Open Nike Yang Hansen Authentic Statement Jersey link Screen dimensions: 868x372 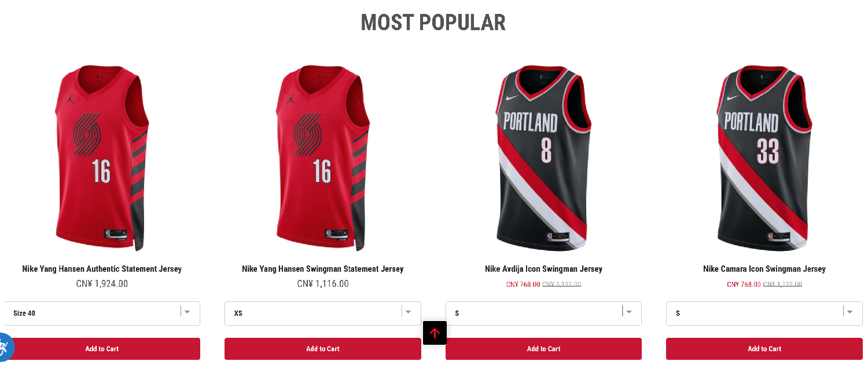point(102,269)
